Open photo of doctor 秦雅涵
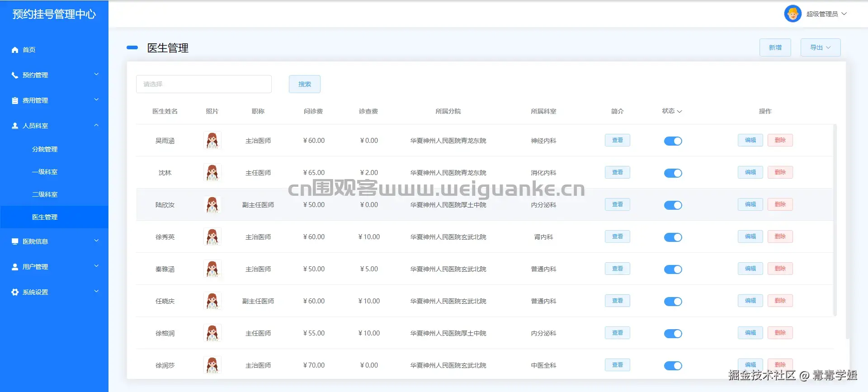 click(x=212, y=269)
